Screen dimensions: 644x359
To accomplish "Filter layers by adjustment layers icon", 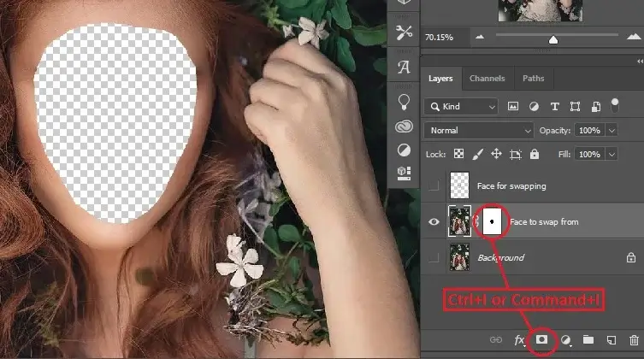I will tap(534, 107).
